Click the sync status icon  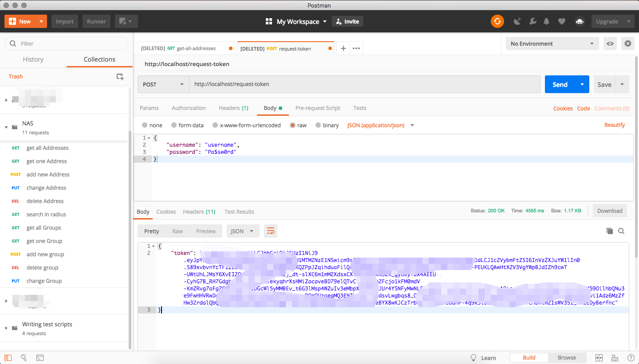tap(497, 21)
